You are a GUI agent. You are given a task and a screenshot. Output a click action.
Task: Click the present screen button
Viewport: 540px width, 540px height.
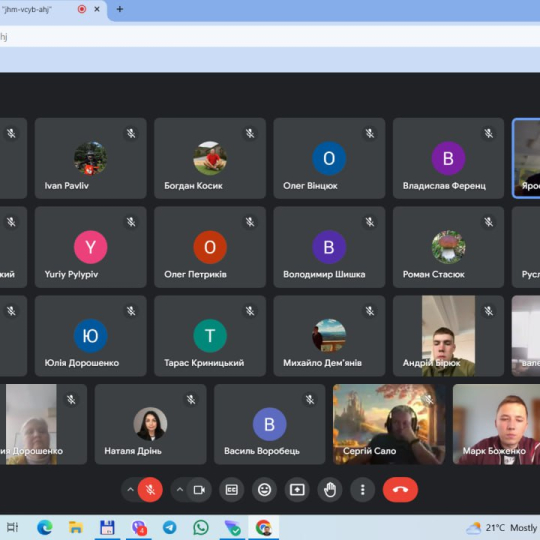click(x=297, y=489)
